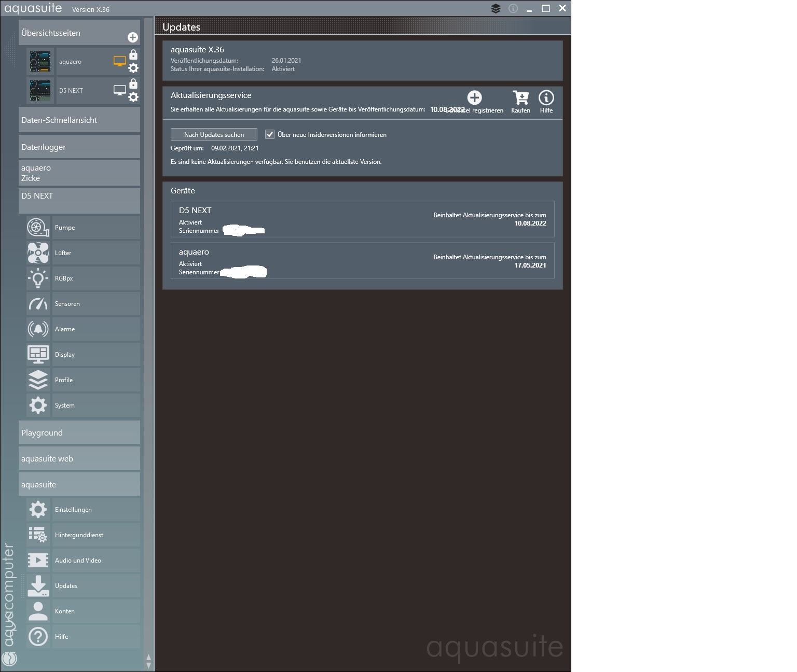The image size is (797, 672).
Task: Collapse the Übersichtsseiten section
Action: tap(79, 33)
